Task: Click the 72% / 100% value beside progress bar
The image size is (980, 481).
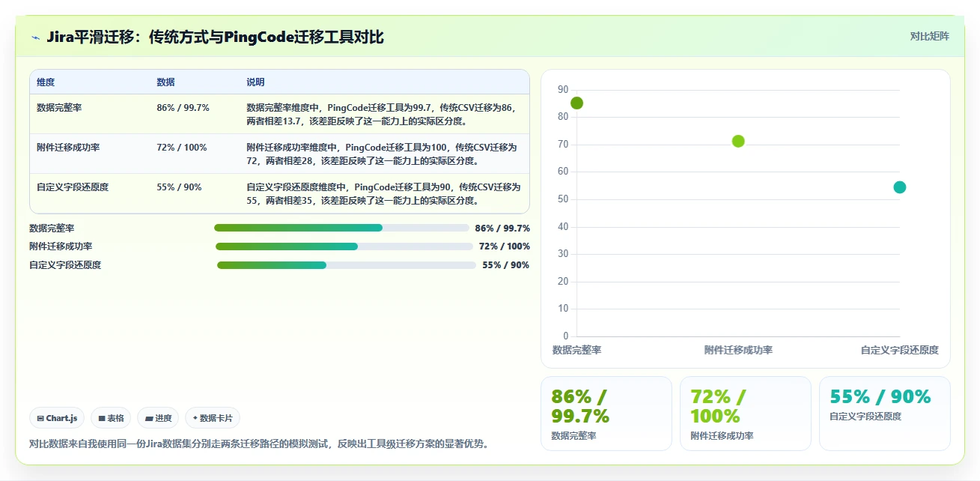Action: coord(505,246)
